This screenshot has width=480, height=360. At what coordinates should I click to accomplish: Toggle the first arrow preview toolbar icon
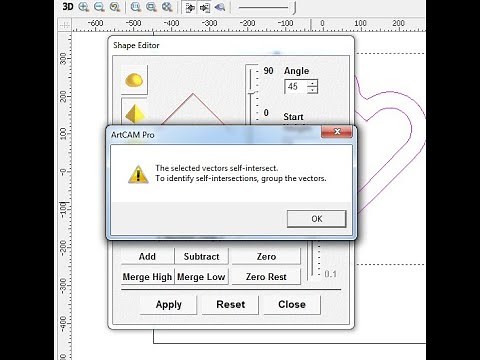pos(190,7)
